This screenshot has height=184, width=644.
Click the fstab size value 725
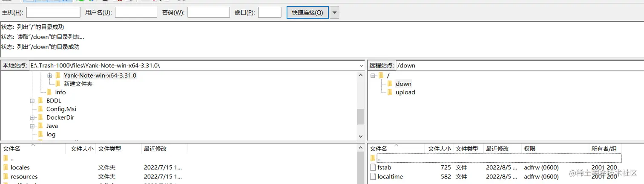[x=446, y=167]
